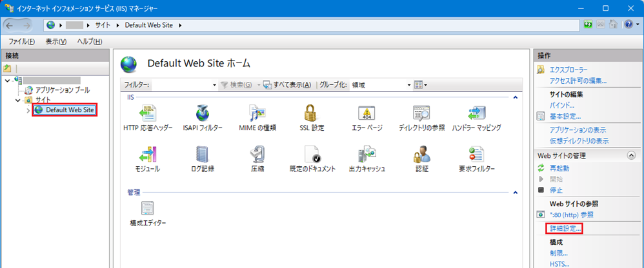Open the ファイル(F) menu

click(21, 41)
